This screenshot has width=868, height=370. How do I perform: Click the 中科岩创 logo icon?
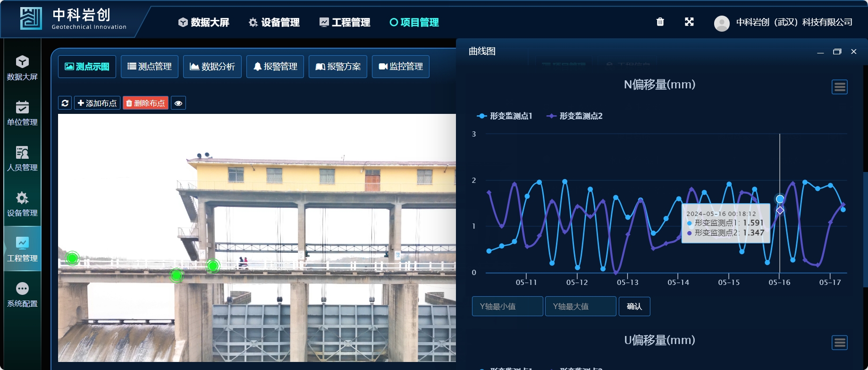(x=31, y=18)
